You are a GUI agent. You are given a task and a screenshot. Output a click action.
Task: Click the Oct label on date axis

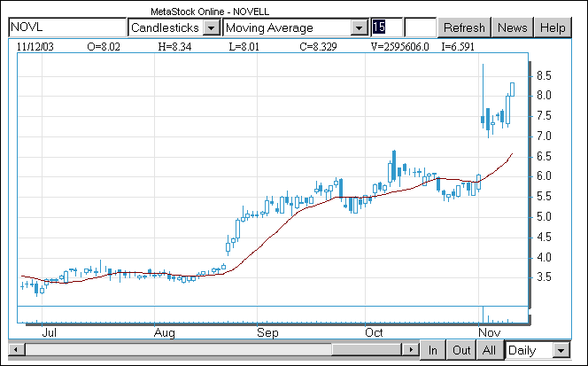coord(374,332)
